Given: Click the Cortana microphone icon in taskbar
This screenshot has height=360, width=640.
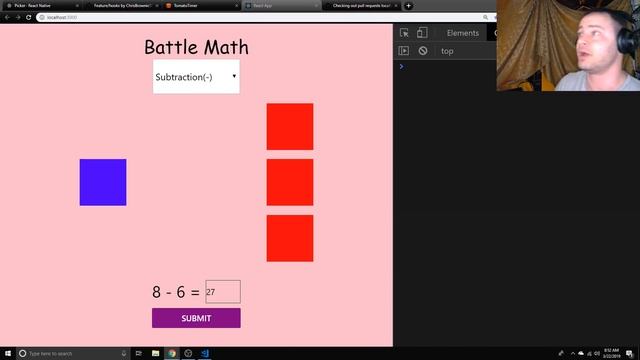Looking at the screenshot, I should click(124, 353).
